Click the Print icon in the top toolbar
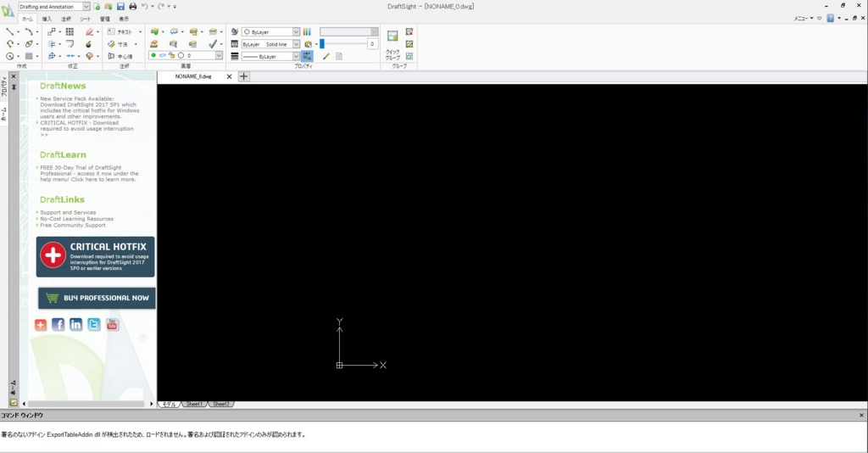The width and height of the screenshot is (868, 453). click(133, 7)
